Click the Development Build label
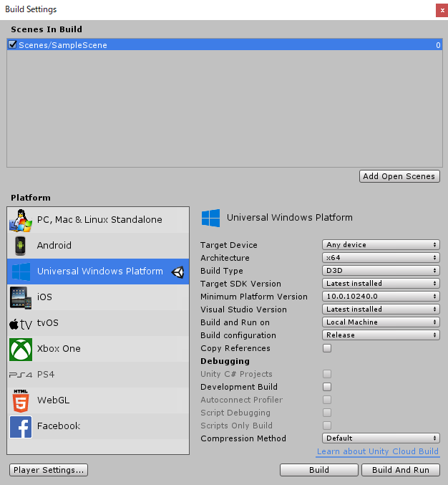 [x=239, y=387]
